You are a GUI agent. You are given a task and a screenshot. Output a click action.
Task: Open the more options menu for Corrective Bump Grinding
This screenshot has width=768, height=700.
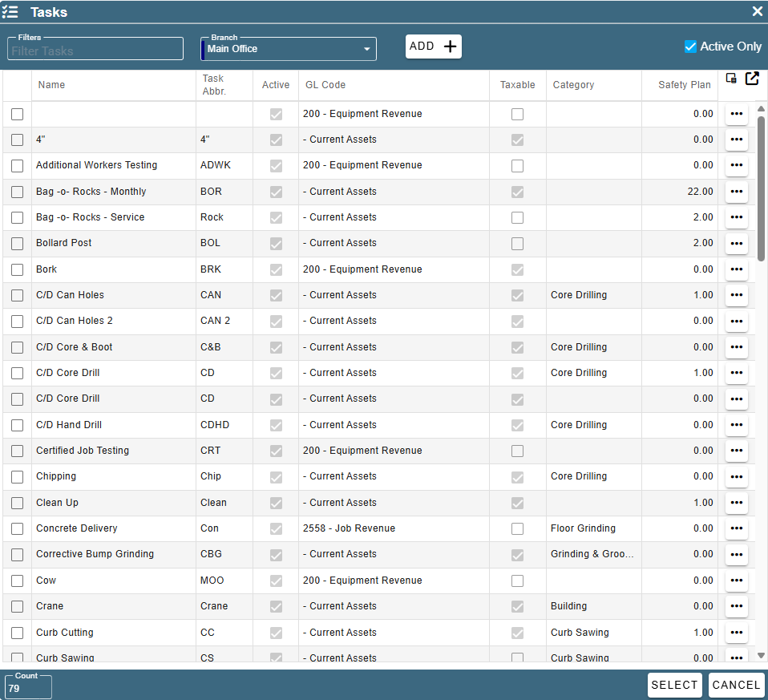tap(736, 555)
